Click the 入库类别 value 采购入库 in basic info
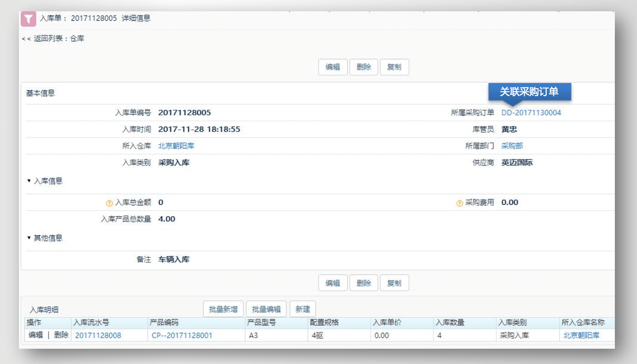This screenshot has height=364, width=637. 174,163
